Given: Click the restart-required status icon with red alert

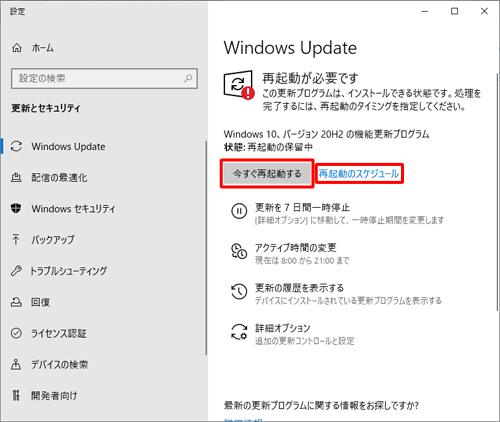Looking at the screenshot, I should click(x=239, y=85).
